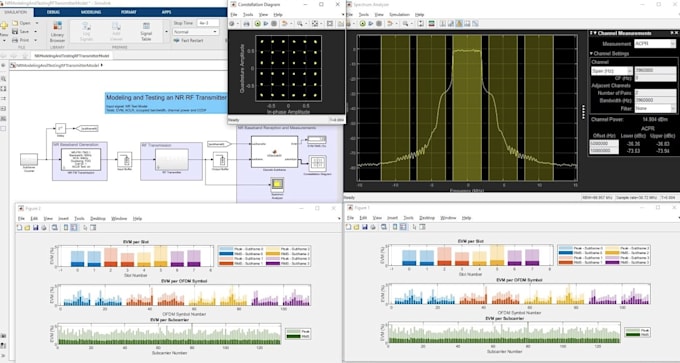Viewport: 680px width, 363px height.
Task: Click the Run button in Spectrum Analyzer toolbar
Action: pos(363,23)
